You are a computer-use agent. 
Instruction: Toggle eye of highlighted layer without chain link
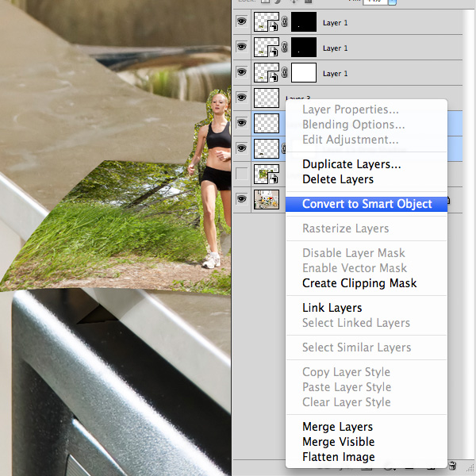pos(242,123)
